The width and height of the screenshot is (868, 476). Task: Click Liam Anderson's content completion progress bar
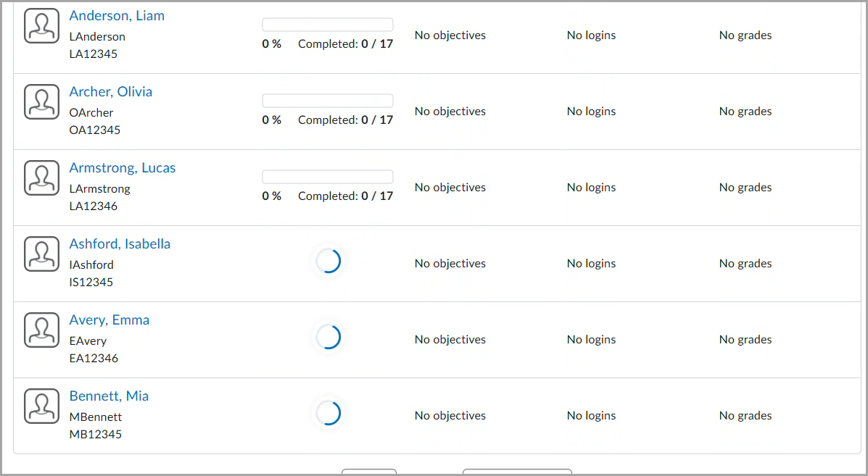tap(327, 24)
